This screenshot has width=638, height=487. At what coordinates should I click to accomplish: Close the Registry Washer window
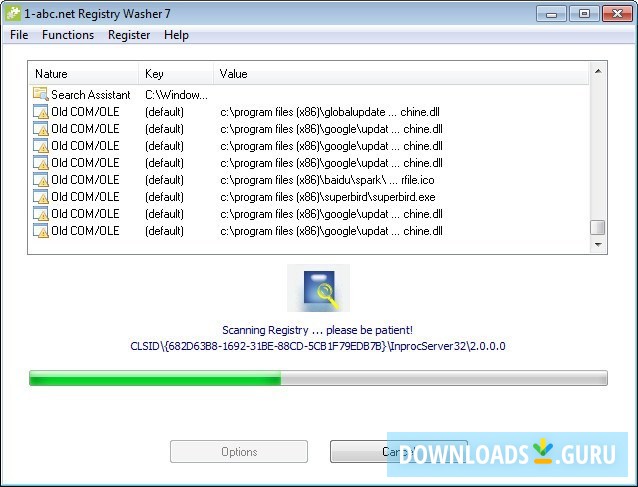point(617,14)
